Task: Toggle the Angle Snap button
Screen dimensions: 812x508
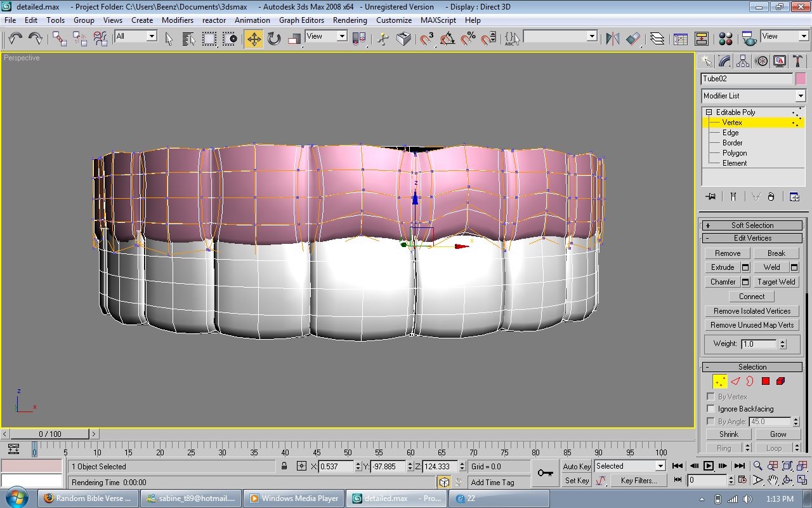Action: coord(447,39)
